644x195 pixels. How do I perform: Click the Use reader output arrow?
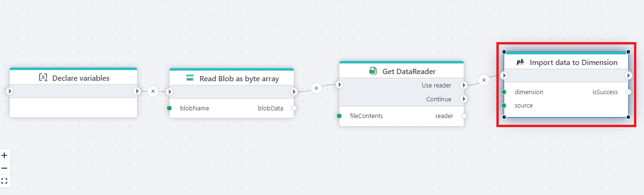tap(463, 85)
